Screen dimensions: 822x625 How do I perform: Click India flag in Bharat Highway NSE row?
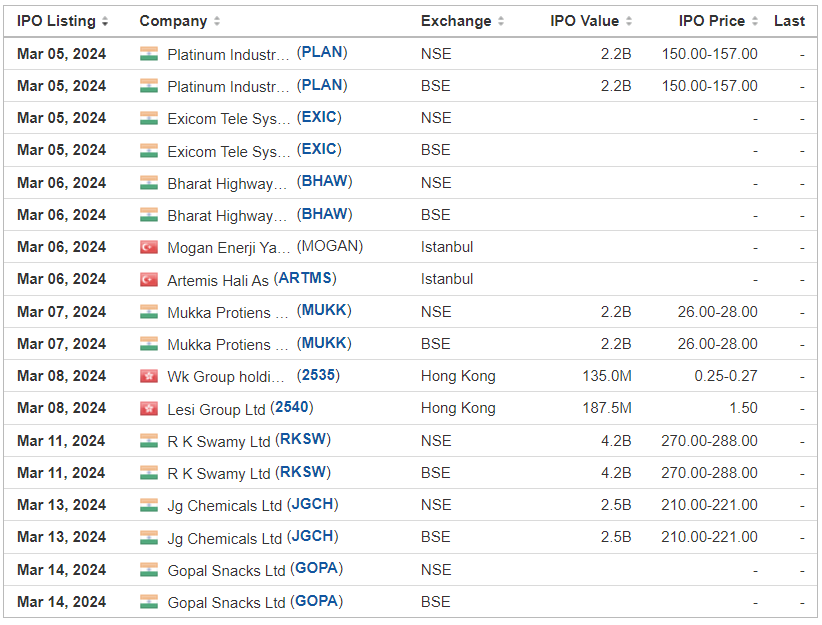coord(149,183)
